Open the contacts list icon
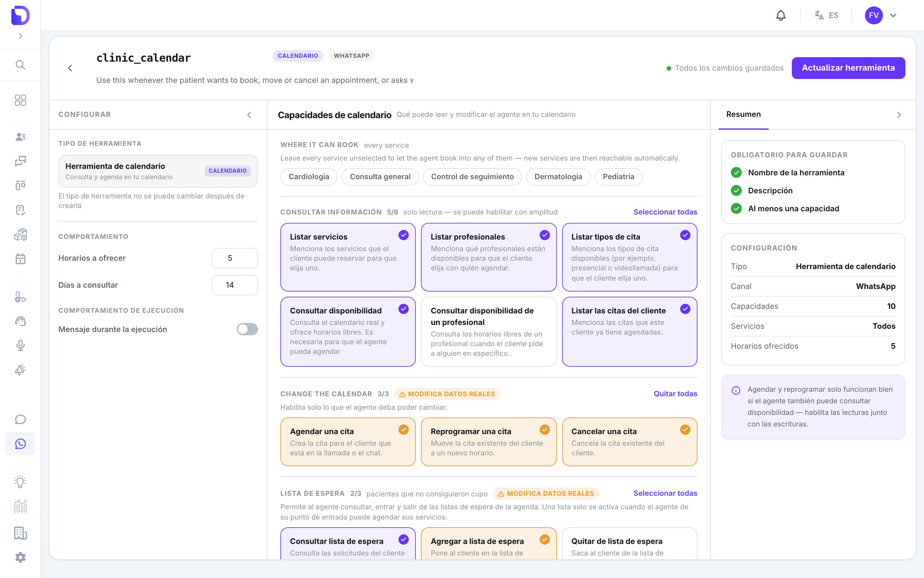Image resolution: width=924 pixels, height=578 pixels. click(x=20, y=136)
